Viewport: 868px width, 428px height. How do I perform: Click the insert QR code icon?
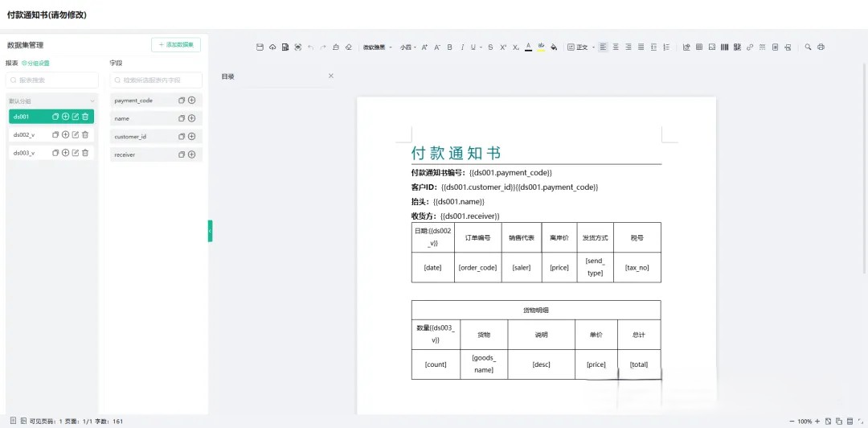737,47
